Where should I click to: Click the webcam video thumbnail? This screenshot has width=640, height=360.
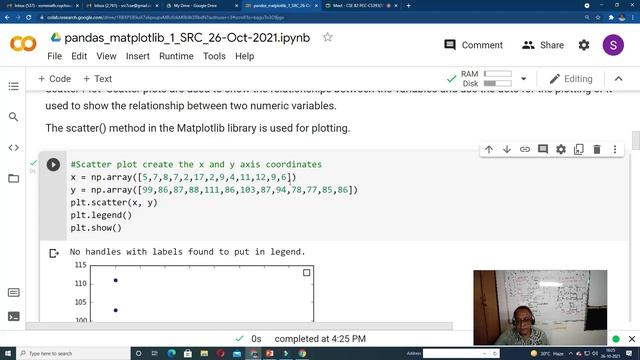(x=540, y=307)
